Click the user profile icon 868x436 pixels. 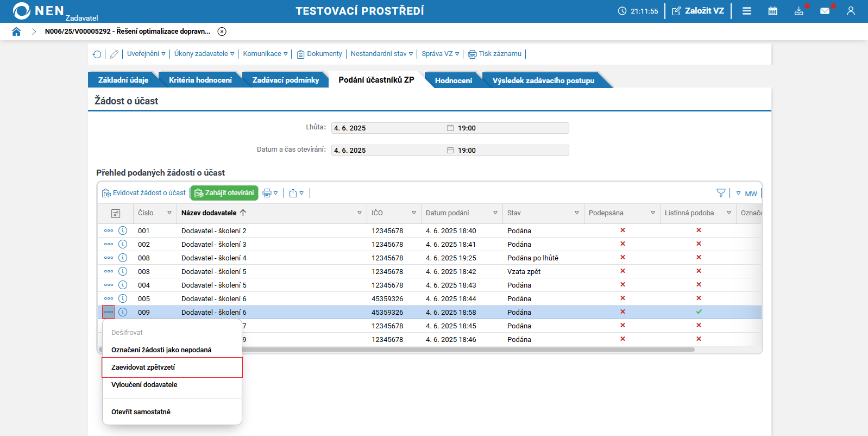click(x=851, y=11)
